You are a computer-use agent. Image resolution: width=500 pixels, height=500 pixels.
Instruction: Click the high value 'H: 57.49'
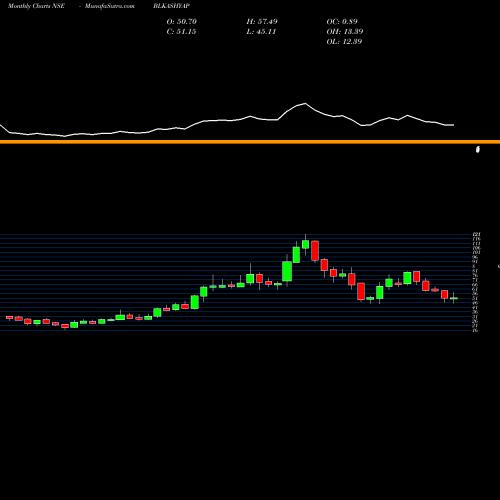click(262, 22)
